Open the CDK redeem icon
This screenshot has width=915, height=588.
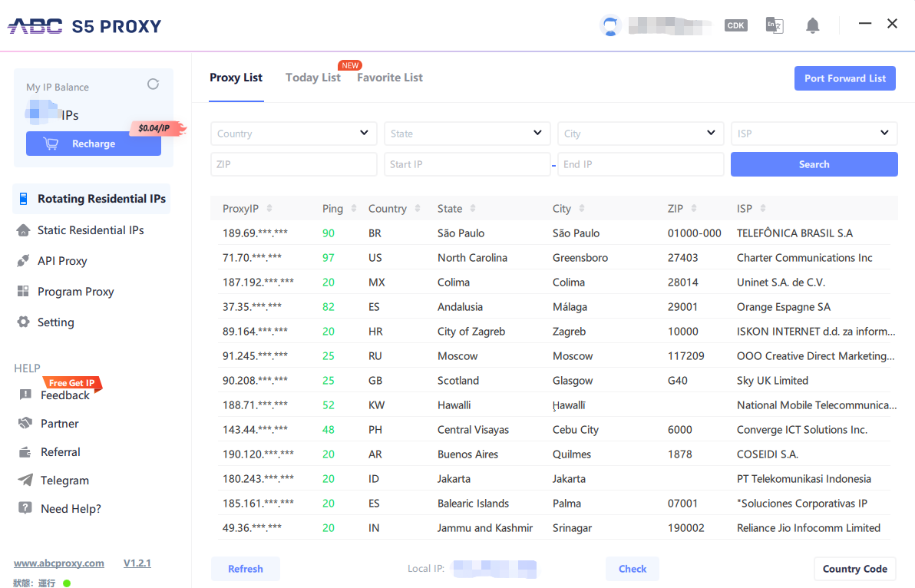[x=736, y=25]
